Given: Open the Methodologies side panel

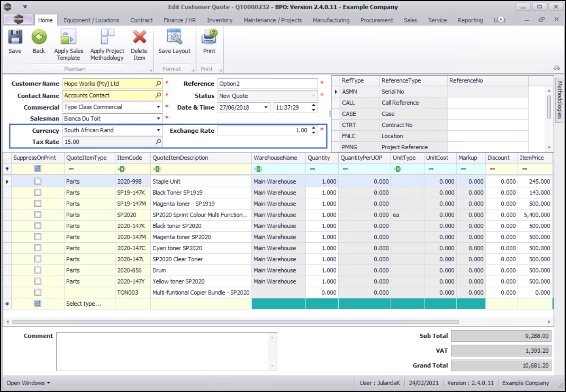Looking at the screenshot, I should [x=560, y=100].
